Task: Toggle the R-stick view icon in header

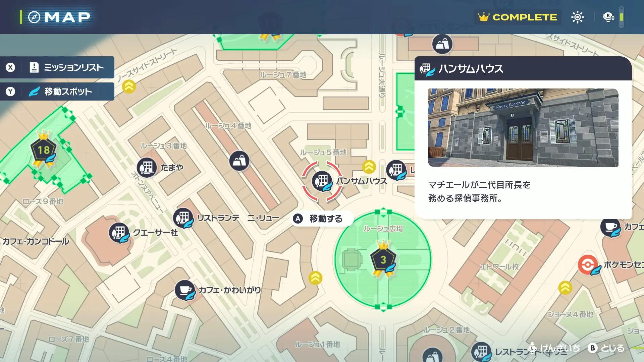Action: [608, 17]
